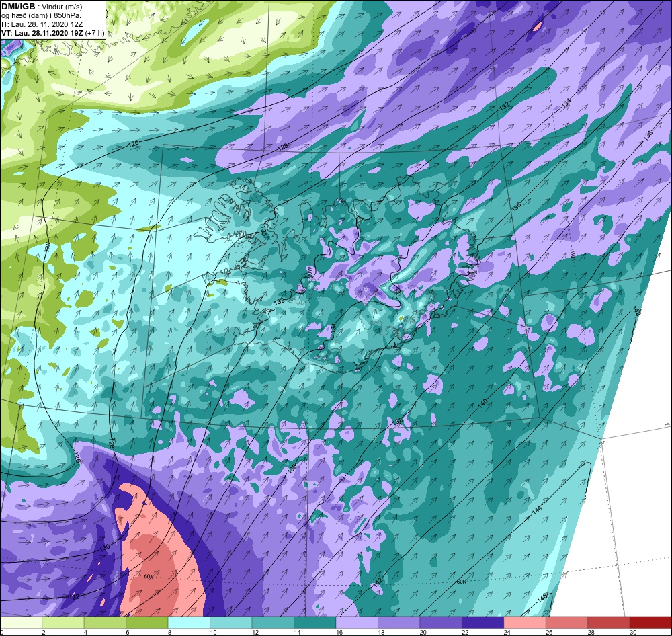Click the pale yellow 0–2 m/s legend swatch
The width and height of the screenshot is (672, 636).
21,623
